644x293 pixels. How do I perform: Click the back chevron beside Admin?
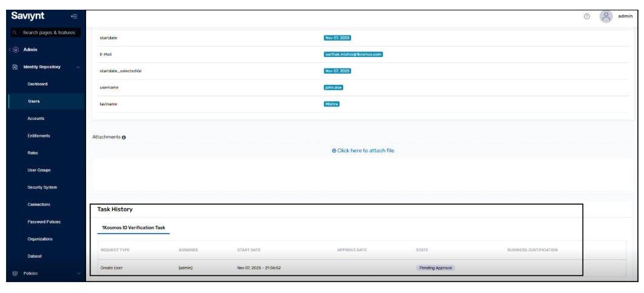[10, 50]
